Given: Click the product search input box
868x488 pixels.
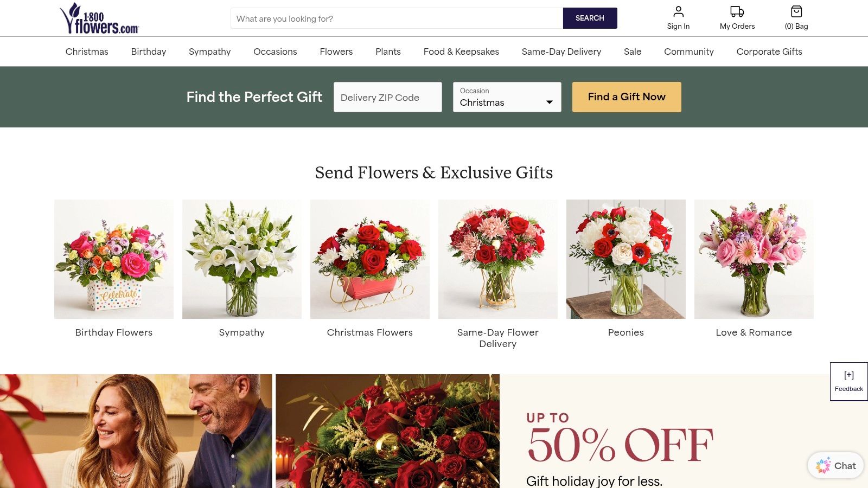Looking at the screenshot, I should click(x=397, y=18).
